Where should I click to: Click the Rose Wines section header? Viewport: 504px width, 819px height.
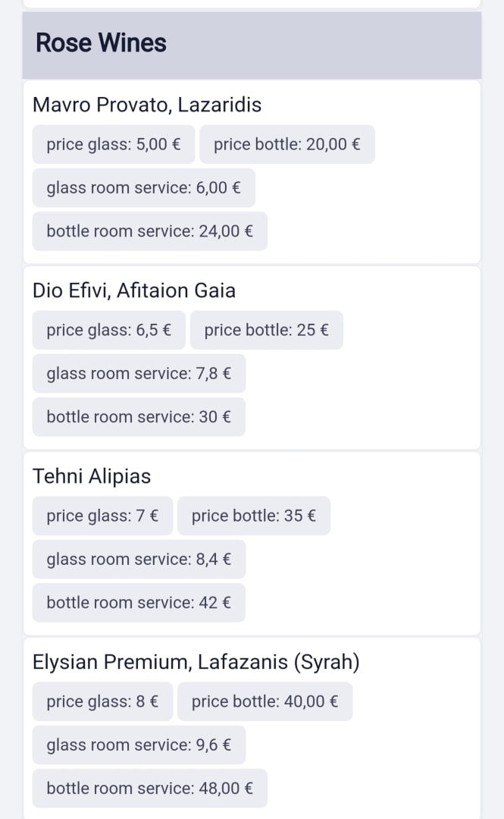pos(101,43)
